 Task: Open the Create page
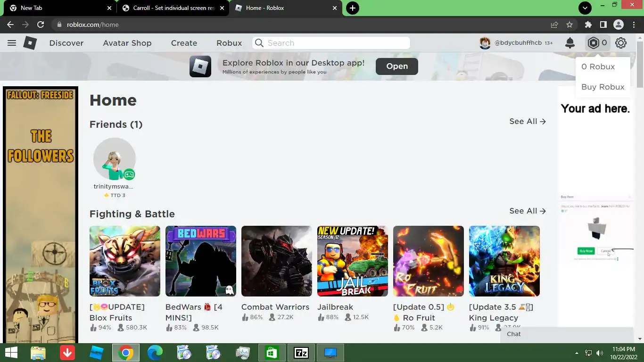pos(184,43)
